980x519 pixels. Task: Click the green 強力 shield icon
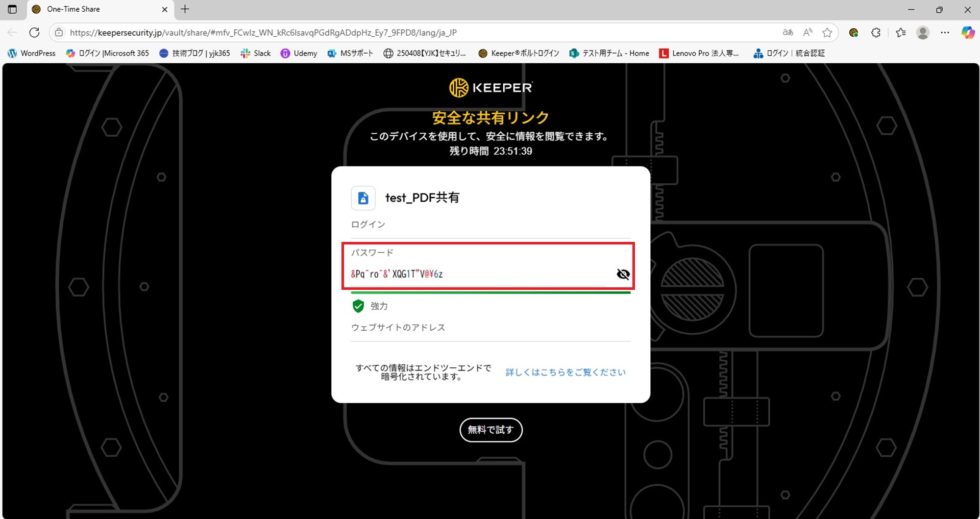coord(358,306)
